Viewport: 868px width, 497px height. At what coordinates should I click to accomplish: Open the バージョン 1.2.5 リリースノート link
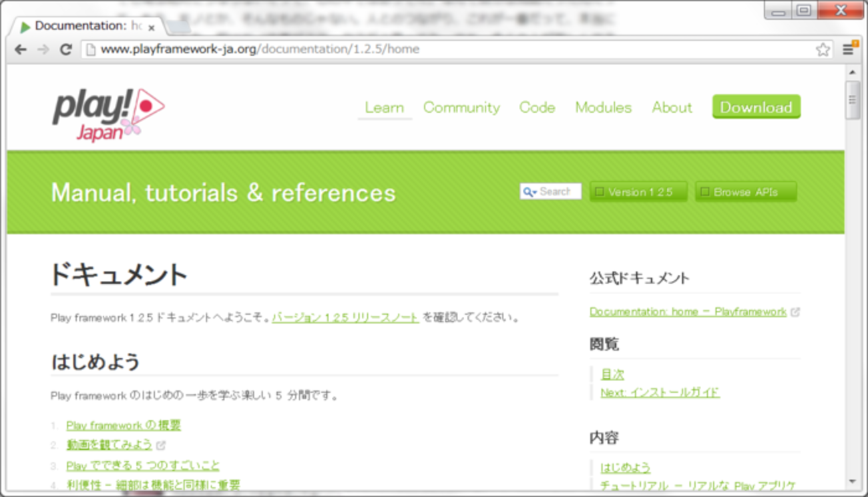point(345,318)
